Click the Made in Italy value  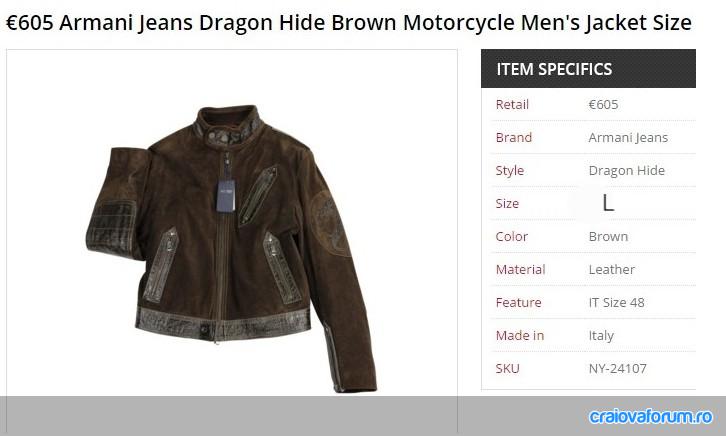[601, 336]
